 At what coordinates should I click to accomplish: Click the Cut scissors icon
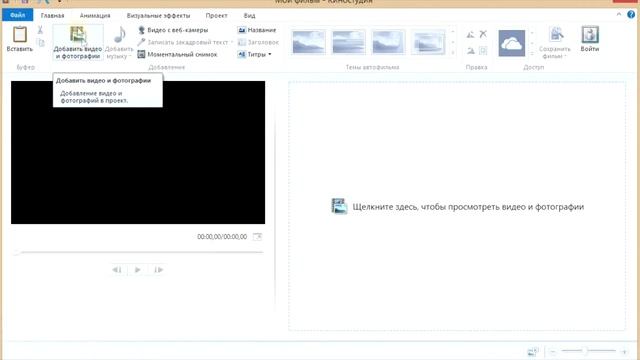40,30
